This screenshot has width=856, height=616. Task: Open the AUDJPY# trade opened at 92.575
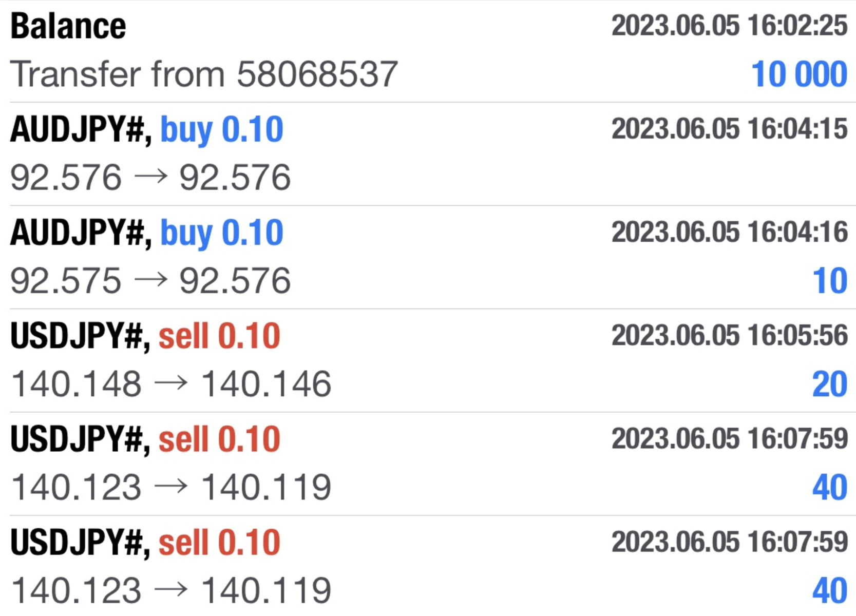[428, 257]
